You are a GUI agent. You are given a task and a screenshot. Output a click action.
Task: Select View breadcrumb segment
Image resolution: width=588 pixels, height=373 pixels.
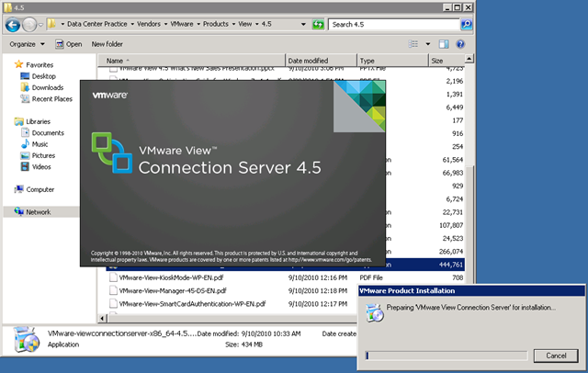[x=245, y=24]
